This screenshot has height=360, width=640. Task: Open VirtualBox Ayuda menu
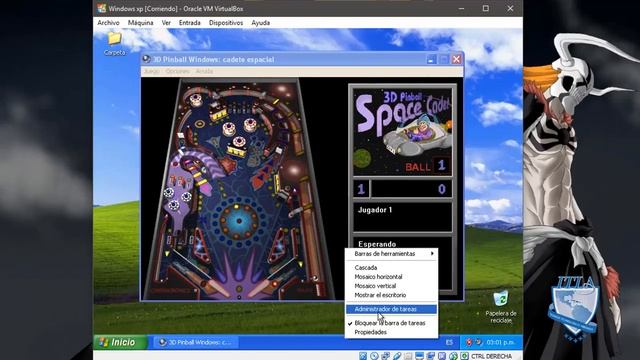(x=260, y=23)
